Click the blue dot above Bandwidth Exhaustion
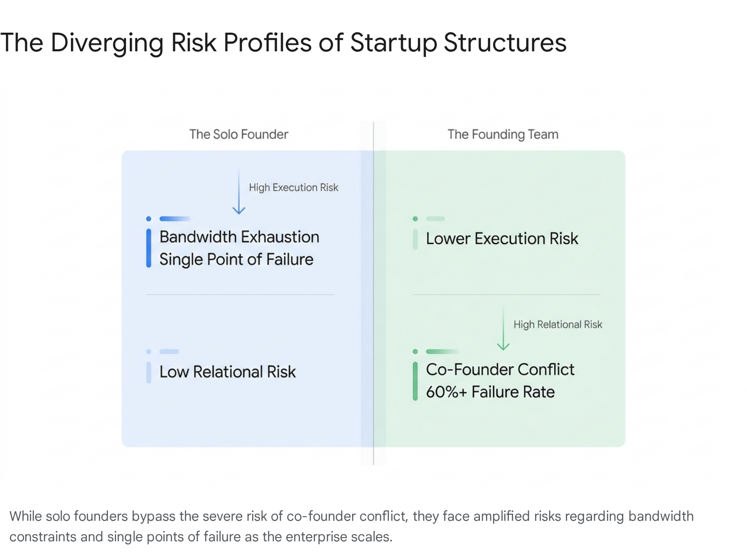 [148, 219]
